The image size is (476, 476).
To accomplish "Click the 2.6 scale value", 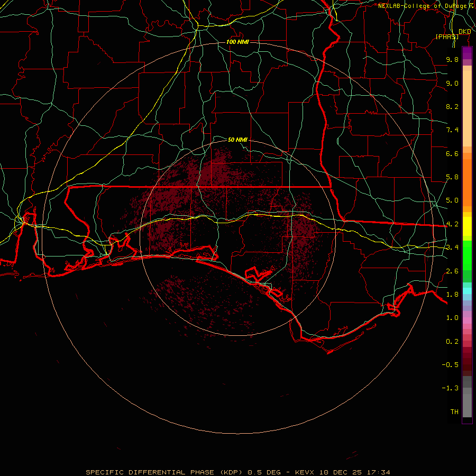I will point(452,271).
